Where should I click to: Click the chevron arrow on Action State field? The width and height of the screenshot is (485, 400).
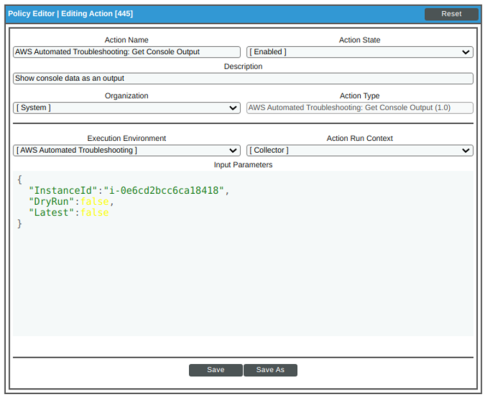coord(466,52)
